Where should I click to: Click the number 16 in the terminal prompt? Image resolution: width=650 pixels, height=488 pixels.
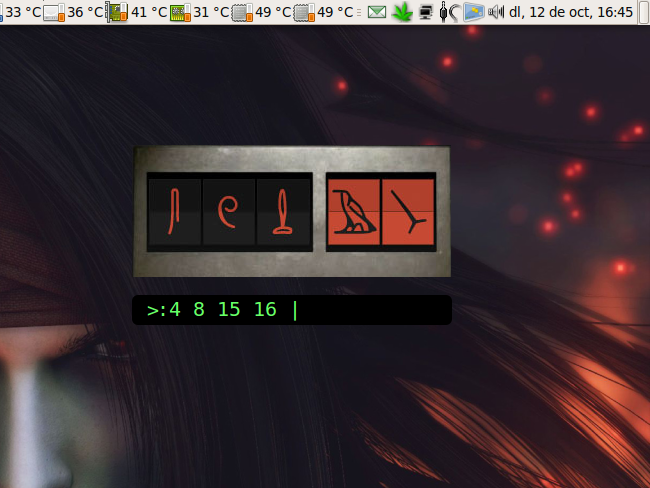pyautogui.click(x=265, y=310)
